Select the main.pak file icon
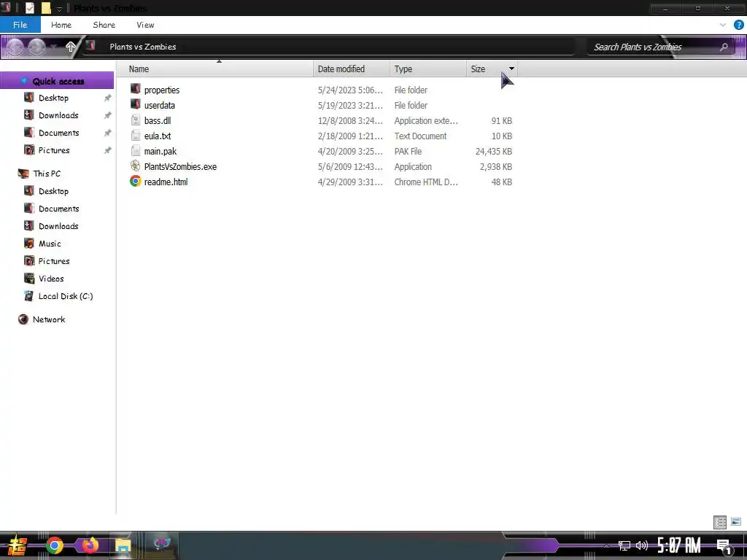Image resolution: width=747 pixels, height=560 pixels. [135, 150]
